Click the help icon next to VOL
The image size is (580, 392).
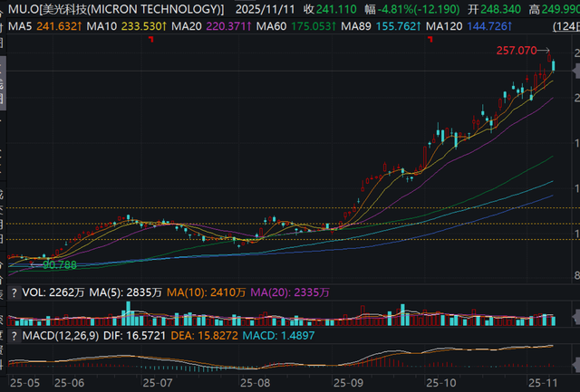pos(13,292)
